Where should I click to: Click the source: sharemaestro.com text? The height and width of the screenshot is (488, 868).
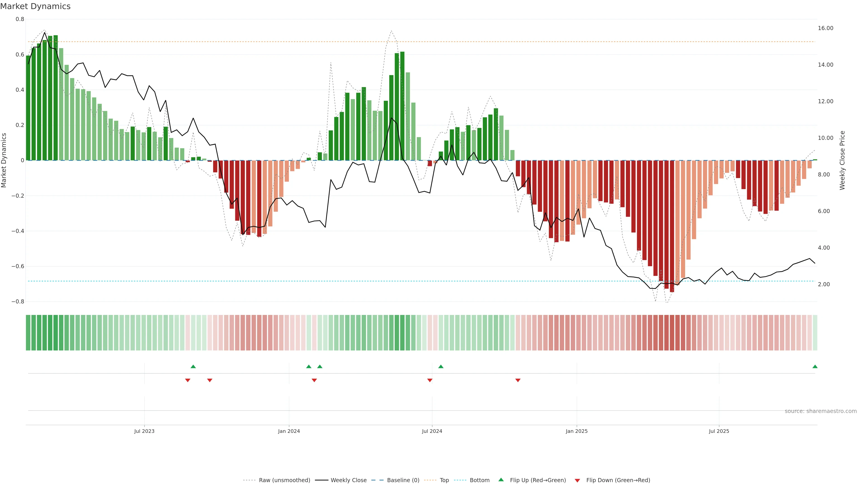coord(821,411)
